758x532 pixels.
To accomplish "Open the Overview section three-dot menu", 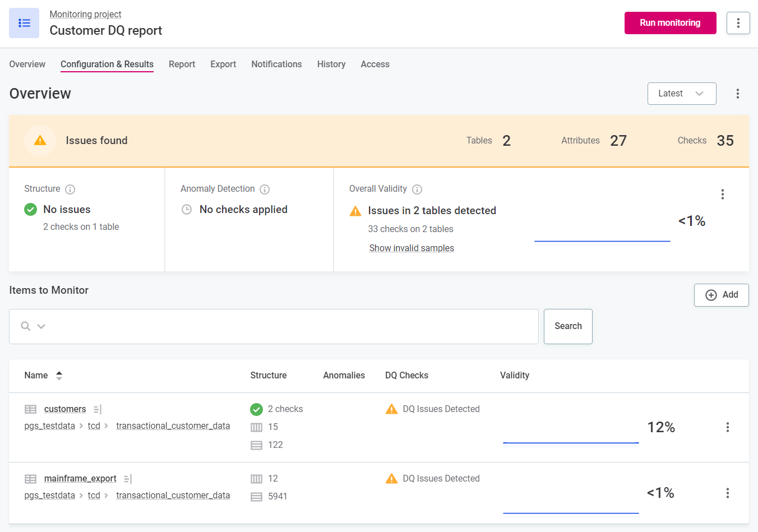I will 737,94.
